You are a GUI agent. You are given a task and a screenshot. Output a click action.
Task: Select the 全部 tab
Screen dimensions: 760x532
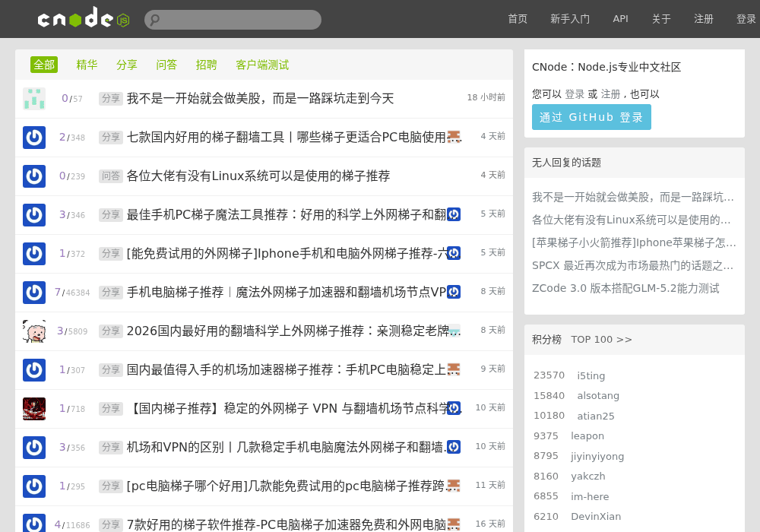(44, 65)
